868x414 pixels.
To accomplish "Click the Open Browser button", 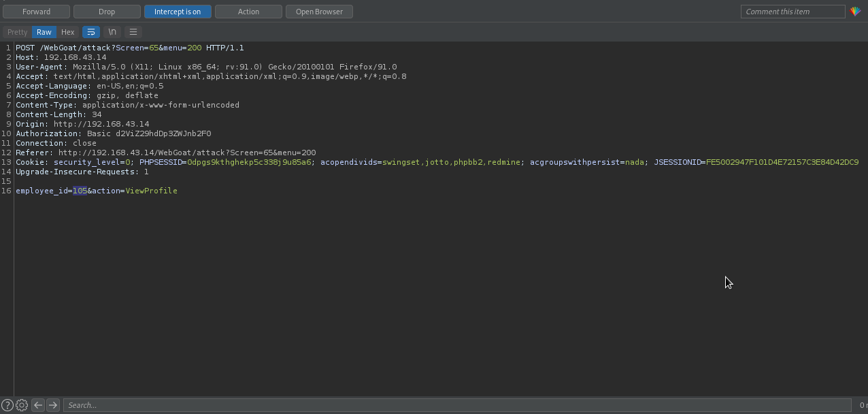I will pyautogui.click(x=319, y=12).
